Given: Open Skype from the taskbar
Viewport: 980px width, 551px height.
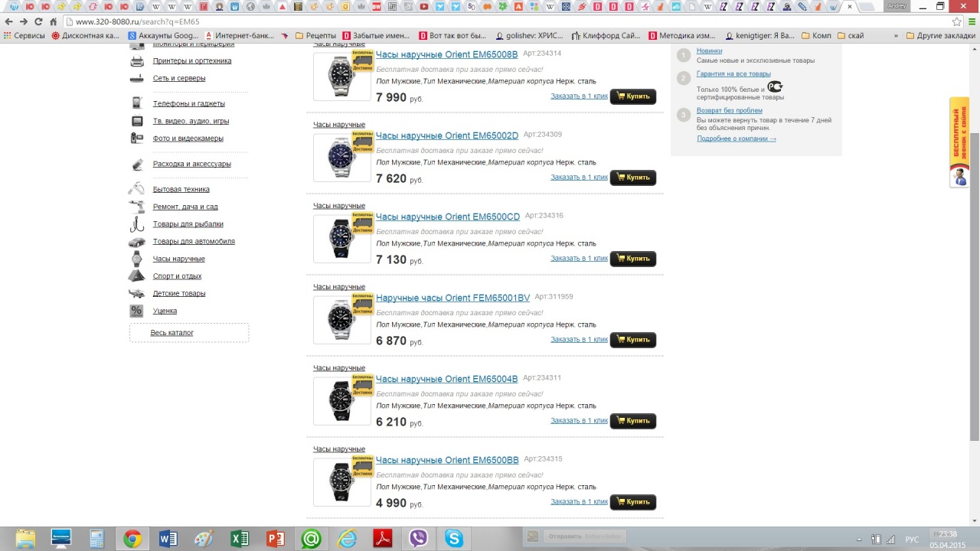Looking at the screenshot, I should tap(454, 539).
